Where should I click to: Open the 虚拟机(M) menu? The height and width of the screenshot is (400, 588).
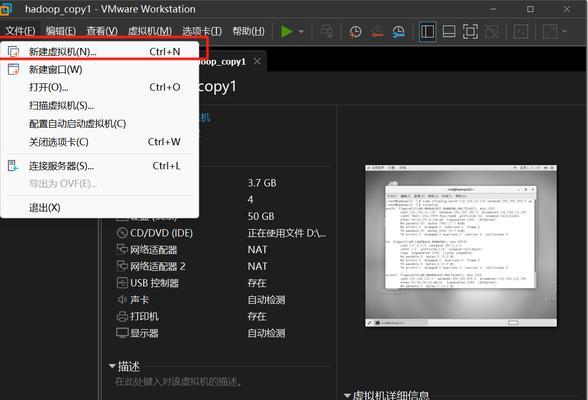tap(150, 31)
